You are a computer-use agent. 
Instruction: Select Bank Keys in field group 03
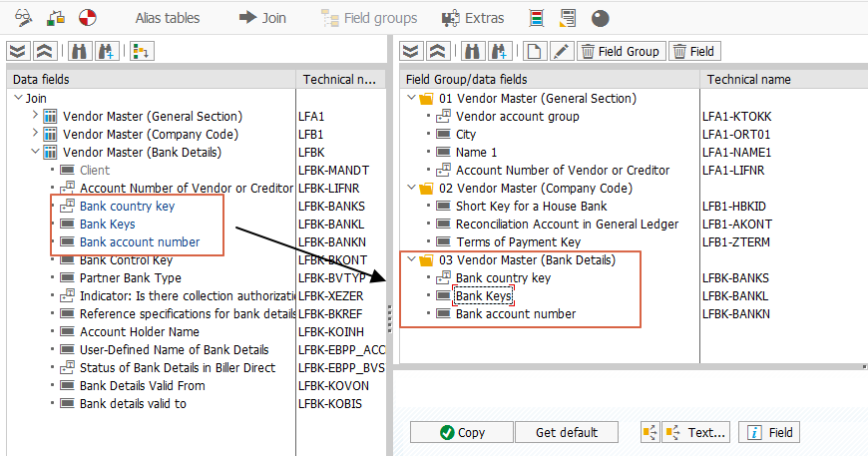click(483, 296)
